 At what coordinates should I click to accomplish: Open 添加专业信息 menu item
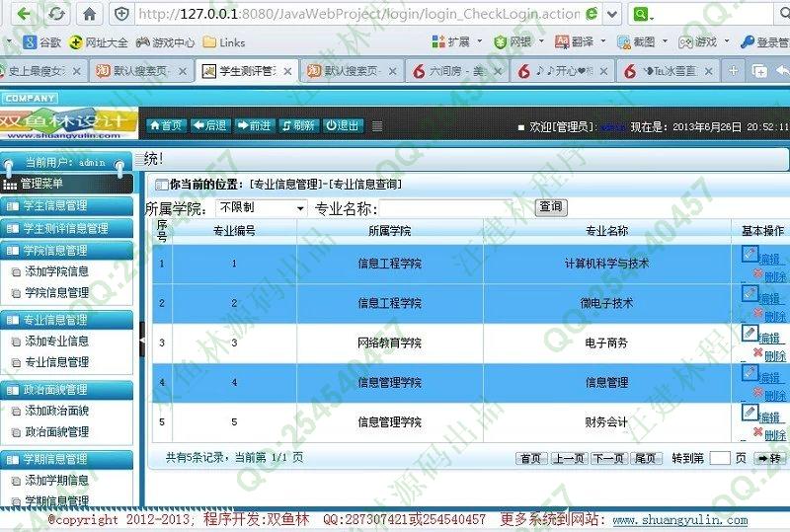[56, 342]
